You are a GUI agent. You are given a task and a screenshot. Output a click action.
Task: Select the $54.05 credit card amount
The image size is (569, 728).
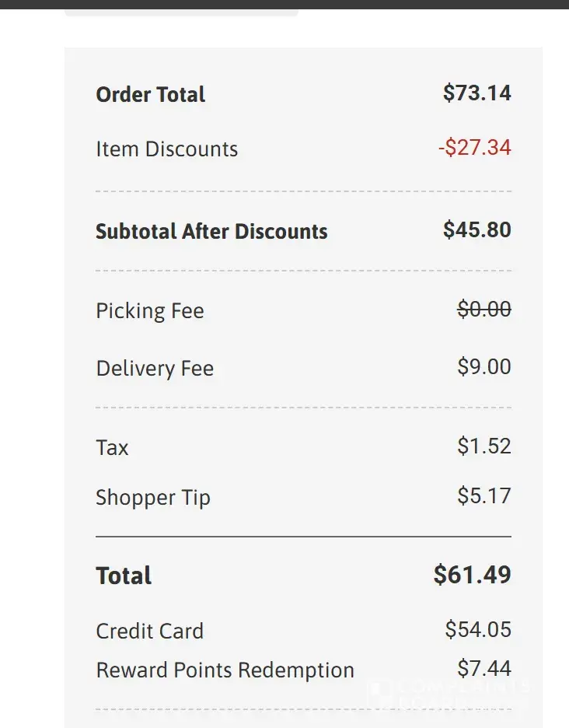coord(477,629)
